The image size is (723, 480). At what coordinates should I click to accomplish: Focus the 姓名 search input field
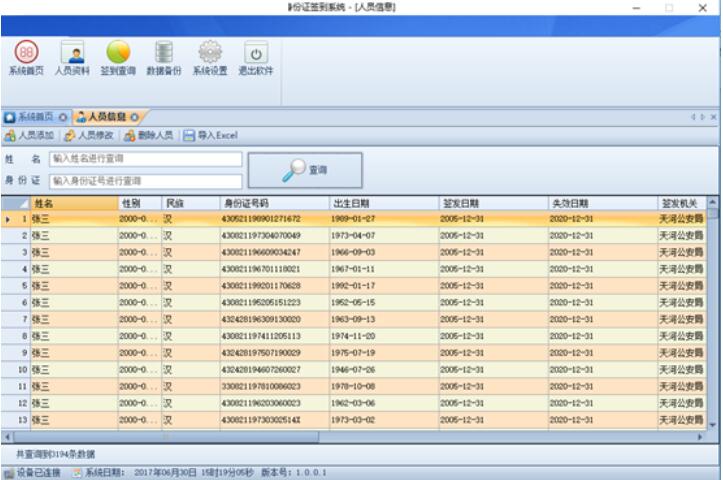[146, 159]
